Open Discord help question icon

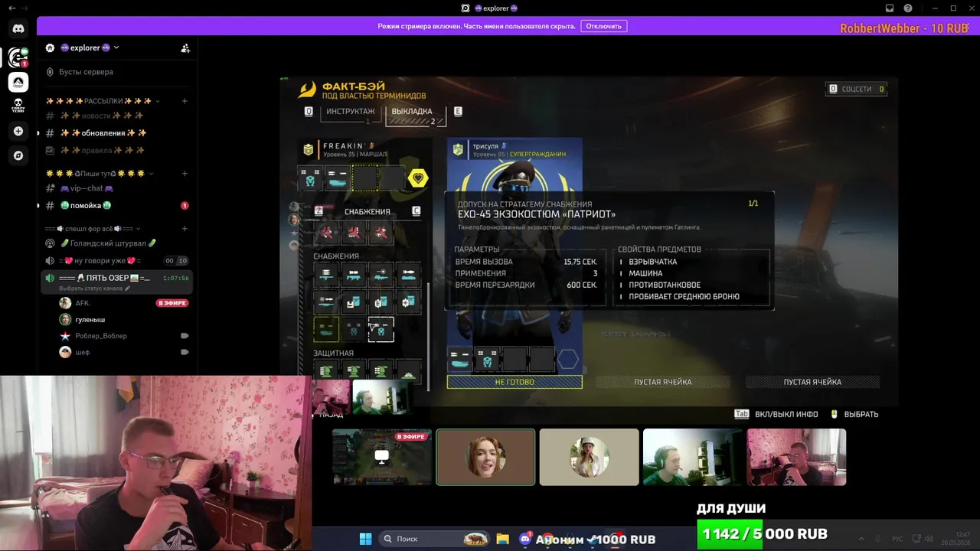pyautogui.click(x=908, y=8)
